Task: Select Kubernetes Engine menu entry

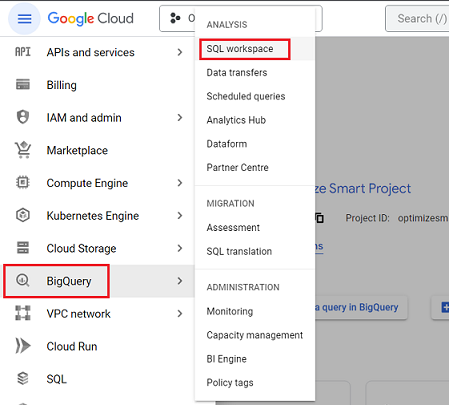Action: click(x=98, y=215)
